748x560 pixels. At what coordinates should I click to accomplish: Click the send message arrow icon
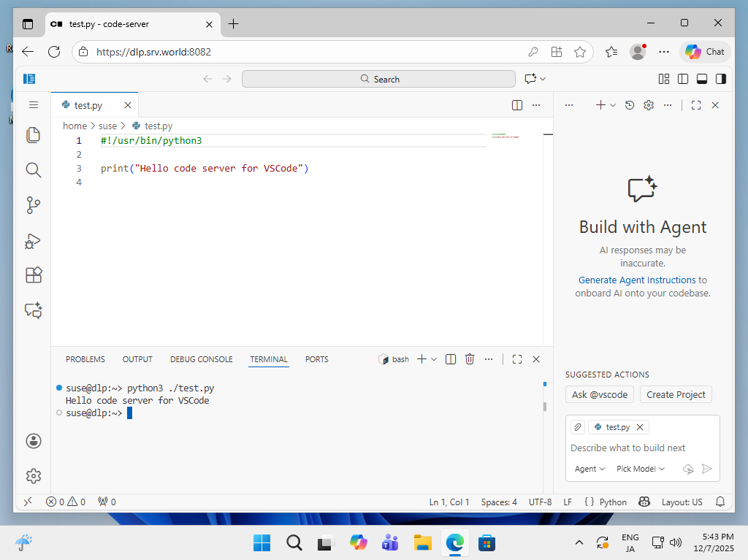[707, 469]
